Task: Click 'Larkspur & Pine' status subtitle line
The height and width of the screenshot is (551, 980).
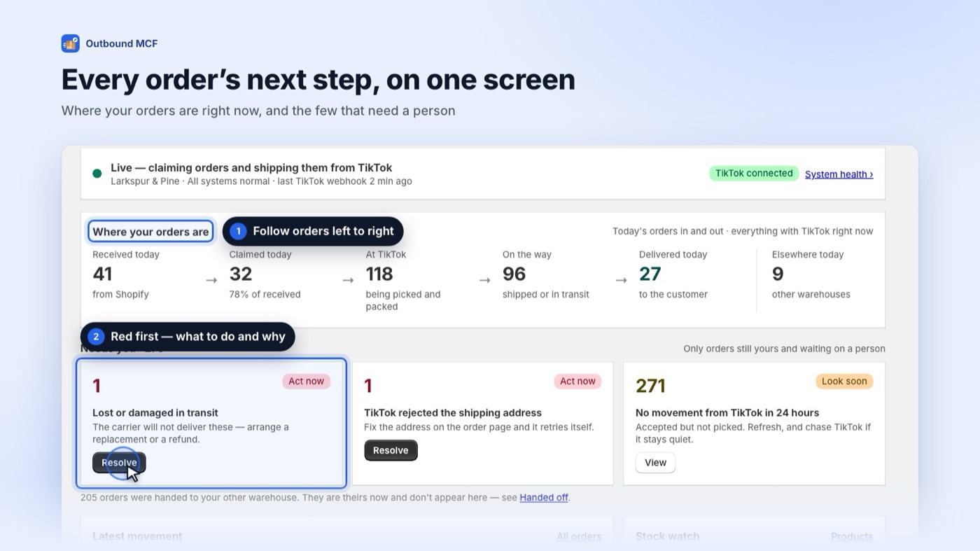Action: [261, 181]
